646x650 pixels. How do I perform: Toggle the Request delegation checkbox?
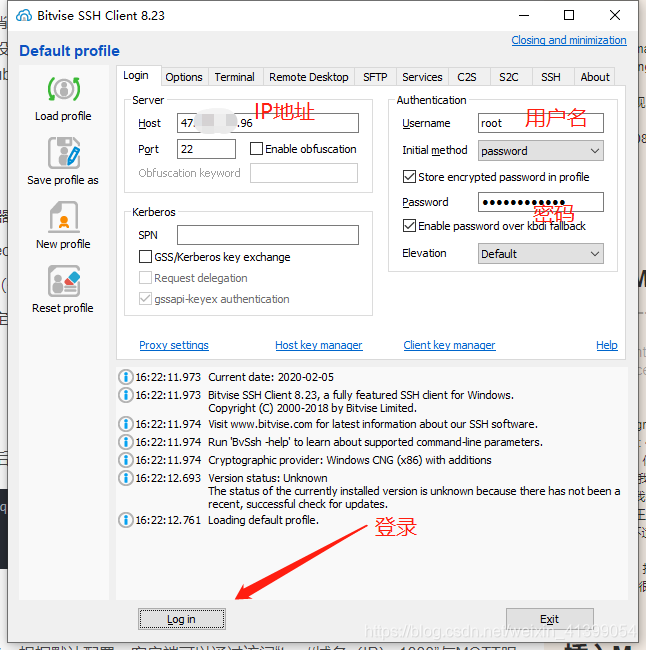(x=145, y=278)
